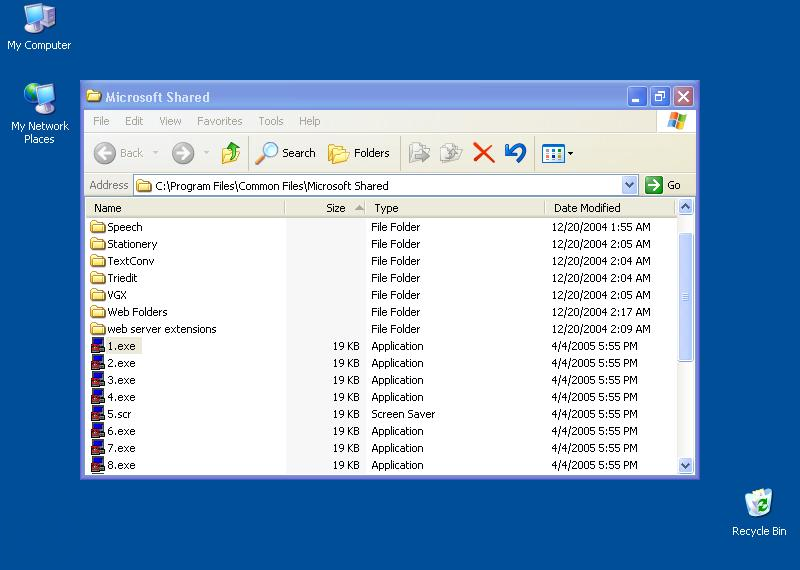Viewport: 800px width, 570px height.
Task: Open the Views dropdown arrow
Action: (x=570, y=154)
